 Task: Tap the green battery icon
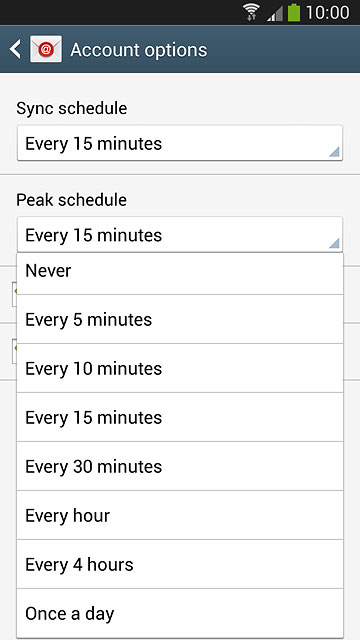(293, 12)
